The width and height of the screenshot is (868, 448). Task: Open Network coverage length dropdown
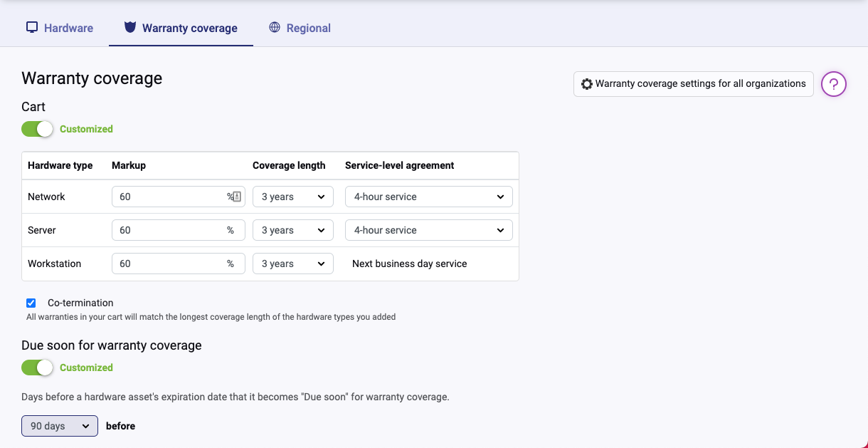pos(293,197)
